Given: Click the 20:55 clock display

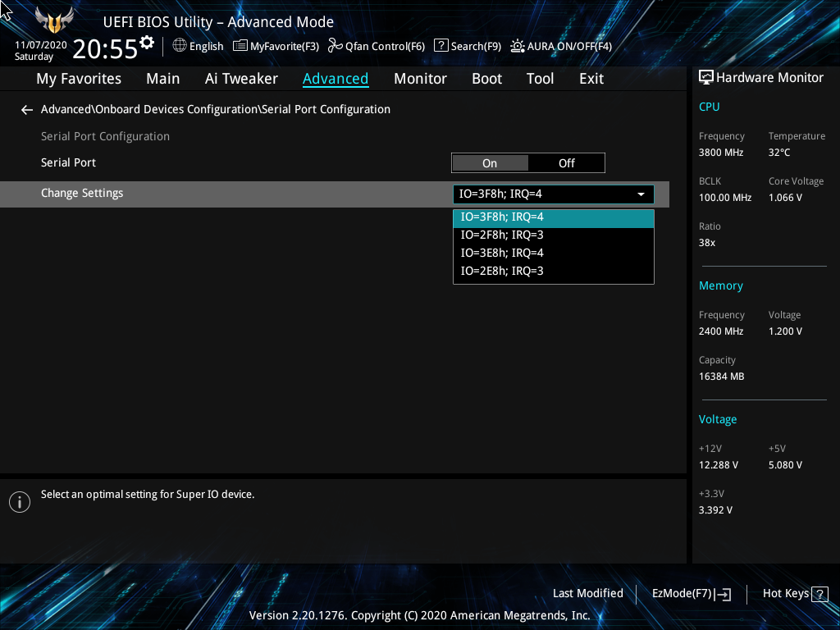Looking at the screenshot, I should (x=105, y=49).
